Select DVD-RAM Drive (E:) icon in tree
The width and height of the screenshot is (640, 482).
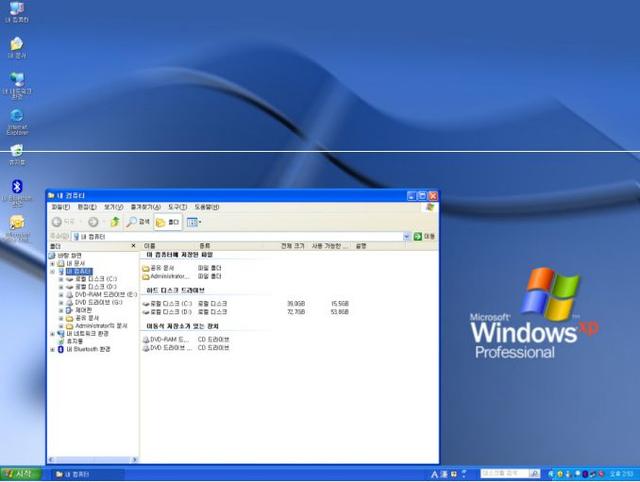click(69, 295)
